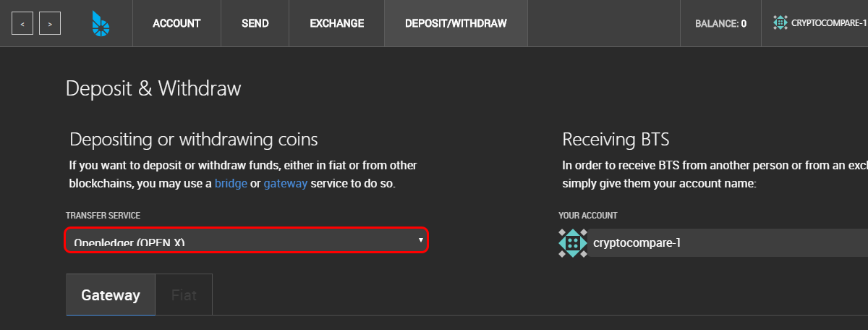
Task: Follow the gateway hyperlink
Action: pyautogui.click(x=286, y=184)
